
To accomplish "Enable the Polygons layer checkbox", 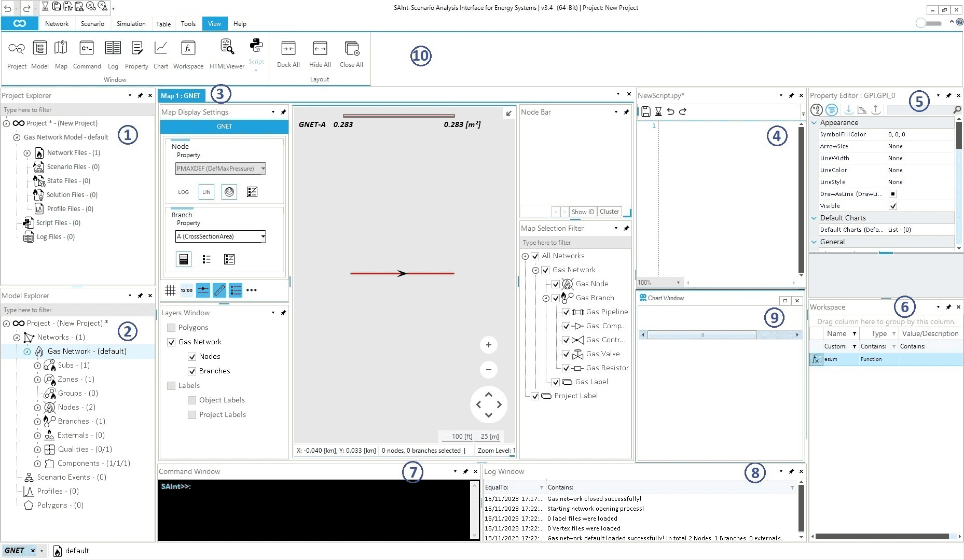I will 171,327.
